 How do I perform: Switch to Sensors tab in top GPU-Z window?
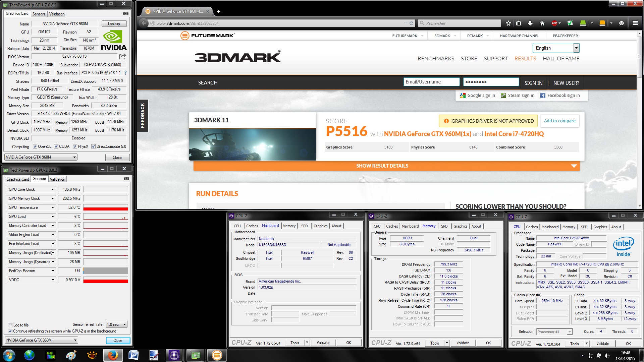(x=39, y=14)
